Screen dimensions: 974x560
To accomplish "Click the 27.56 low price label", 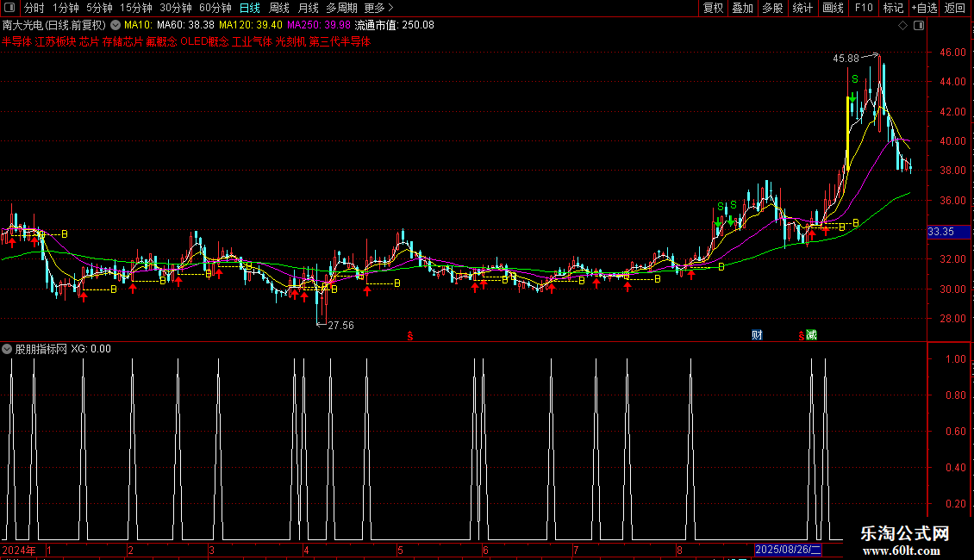I will pyautogui.click(x=341, y=326).
